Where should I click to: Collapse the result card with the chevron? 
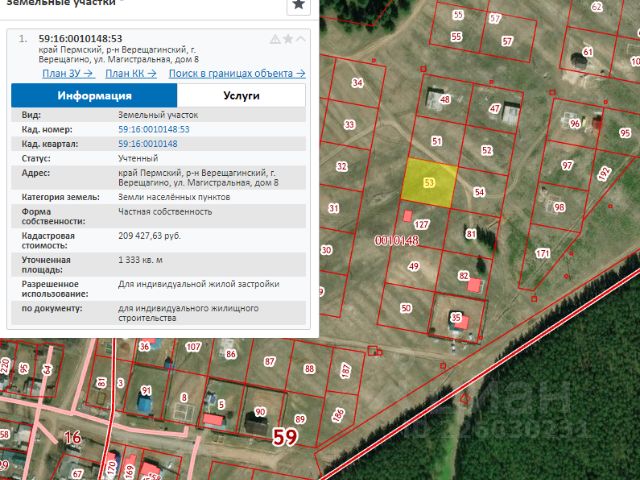[302, 39]
